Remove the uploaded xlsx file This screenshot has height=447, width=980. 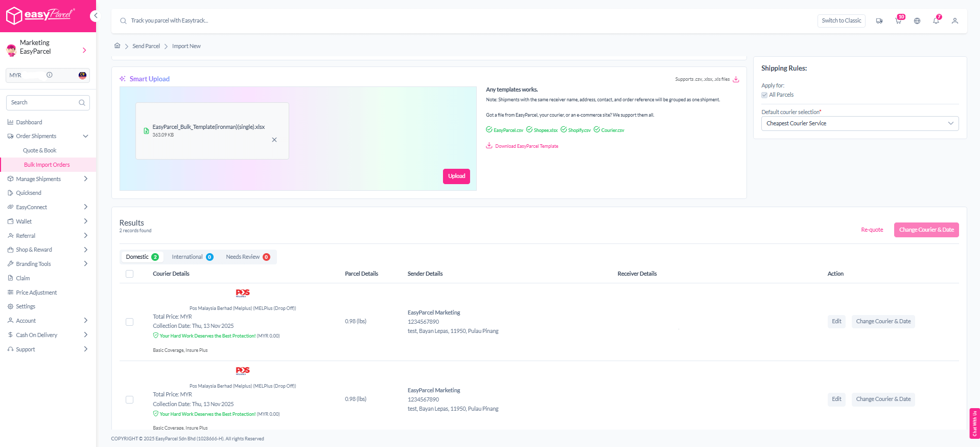(274, 140)
